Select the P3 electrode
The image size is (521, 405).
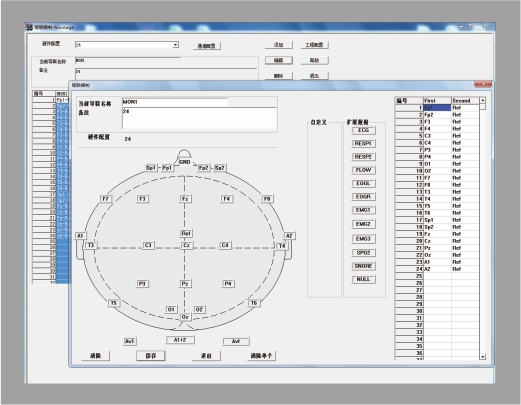pos(142,284)
